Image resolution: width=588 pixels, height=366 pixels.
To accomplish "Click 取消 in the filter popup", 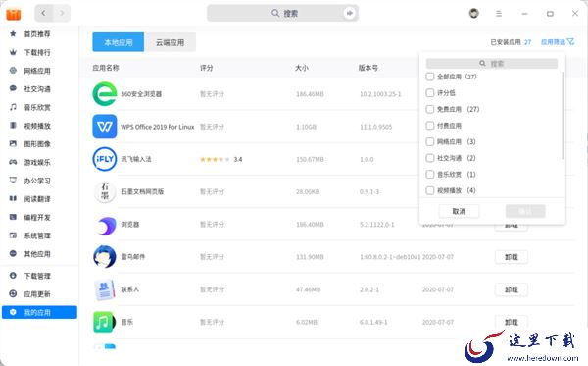I will tap(459, 211).
